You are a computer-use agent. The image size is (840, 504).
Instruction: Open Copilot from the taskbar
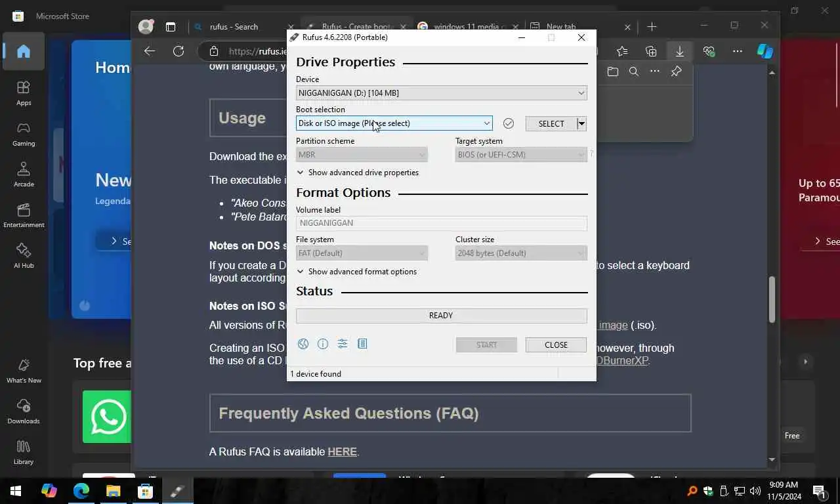49,491
